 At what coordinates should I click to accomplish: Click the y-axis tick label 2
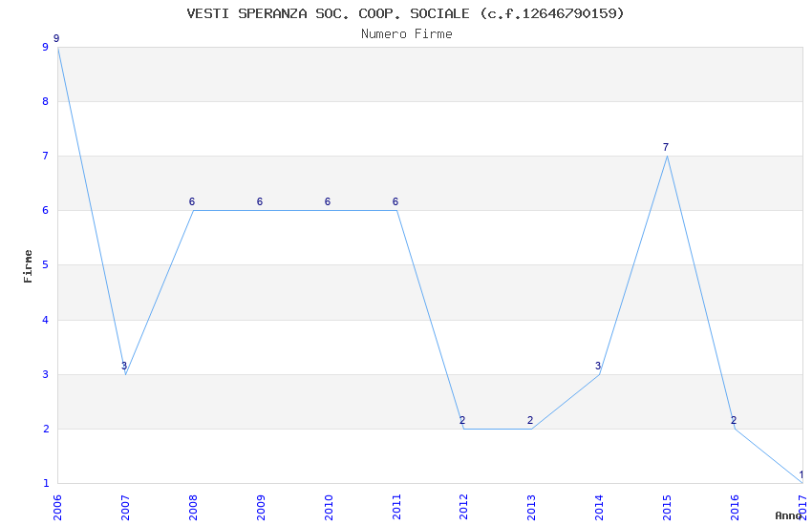[46, 429]
